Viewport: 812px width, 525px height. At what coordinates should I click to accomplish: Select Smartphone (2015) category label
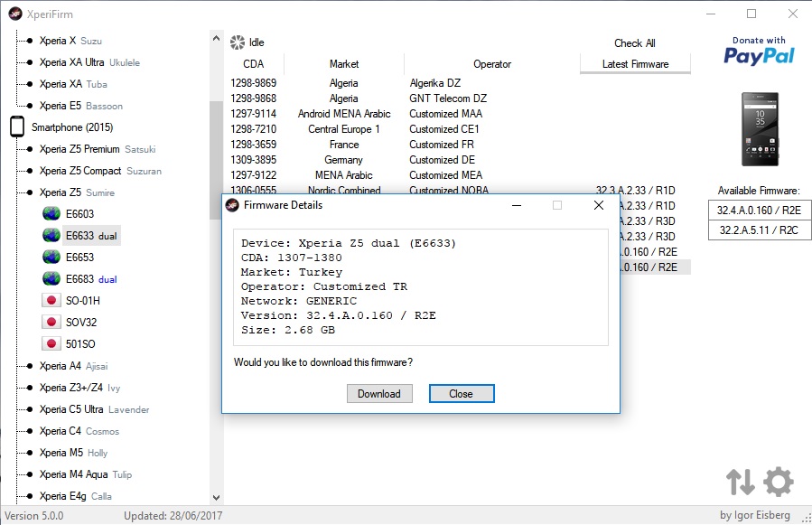pyautogui.click(x=72, y=127)
